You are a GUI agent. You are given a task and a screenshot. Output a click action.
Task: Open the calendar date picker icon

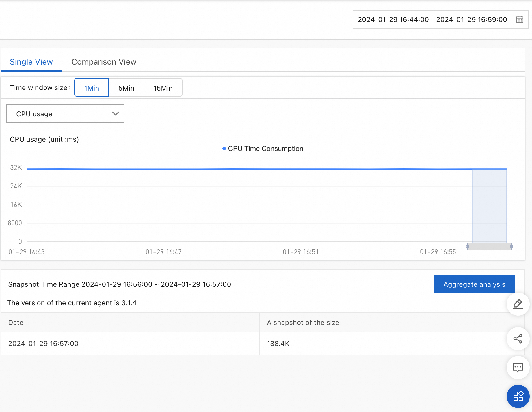coord(520,20)
